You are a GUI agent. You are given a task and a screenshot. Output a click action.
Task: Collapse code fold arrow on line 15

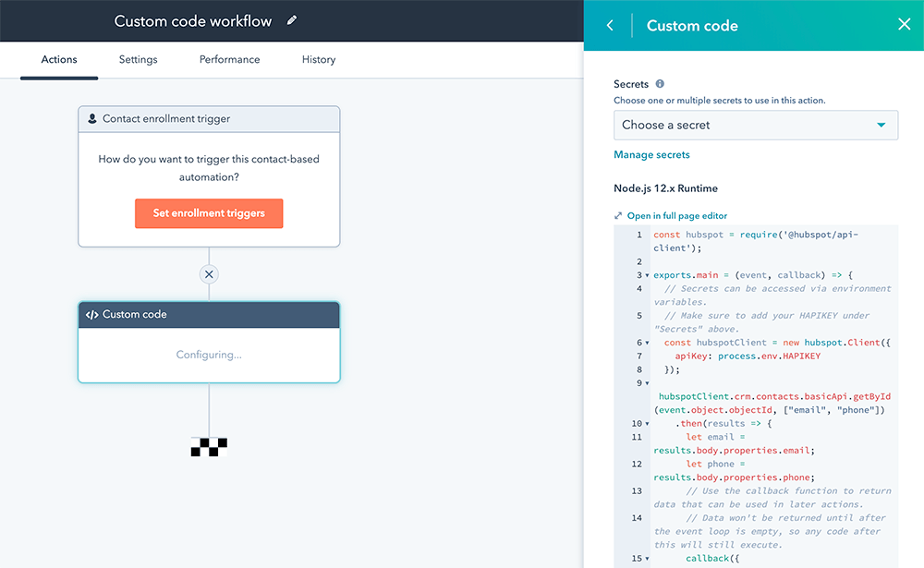(x=647, y=559)
